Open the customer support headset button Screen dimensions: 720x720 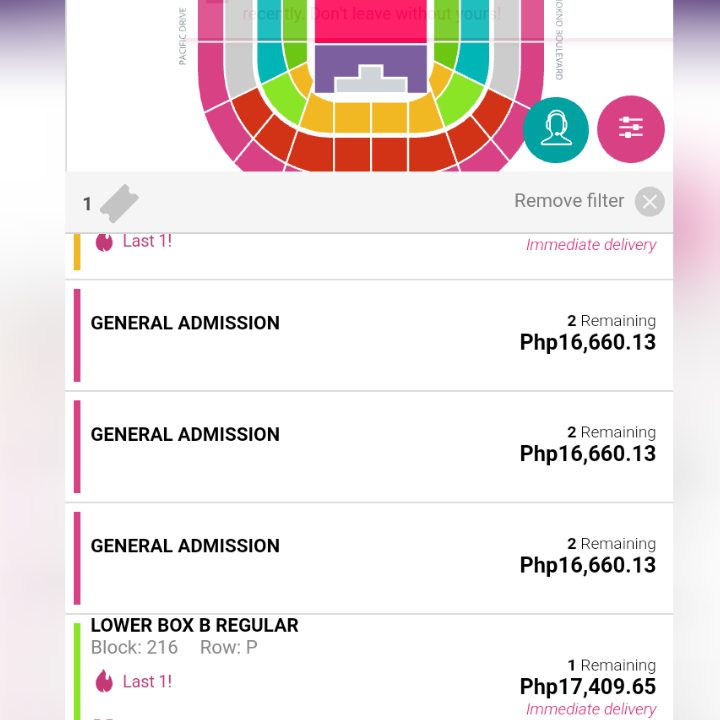point(556,130)
